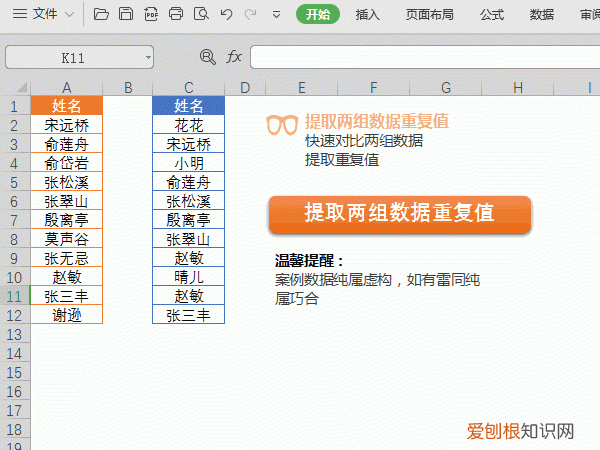Click the print icon
600x450 pixels.
(176, 14)
